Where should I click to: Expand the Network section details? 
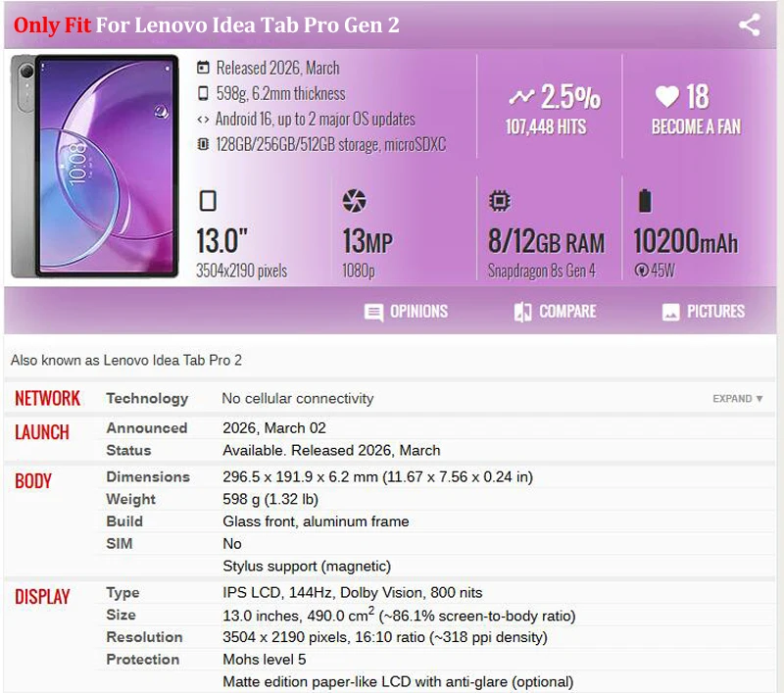coord(738,399)
